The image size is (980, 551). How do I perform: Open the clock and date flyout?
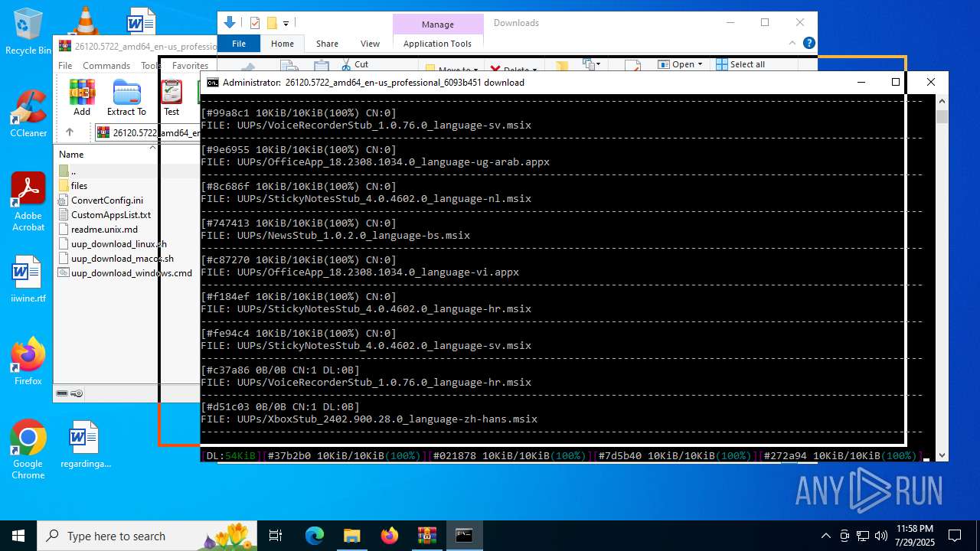(915, 536)
